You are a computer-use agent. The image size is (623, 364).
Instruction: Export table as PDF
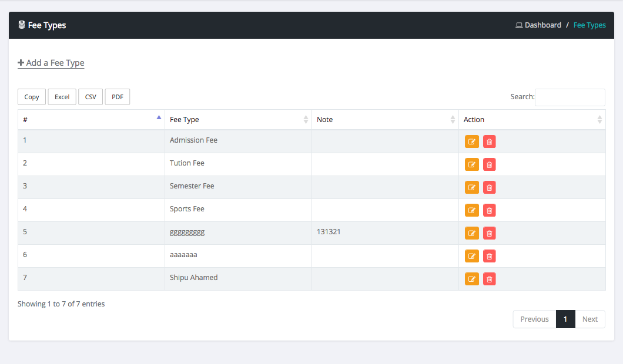pyautogui.click(x=118, y=97)
